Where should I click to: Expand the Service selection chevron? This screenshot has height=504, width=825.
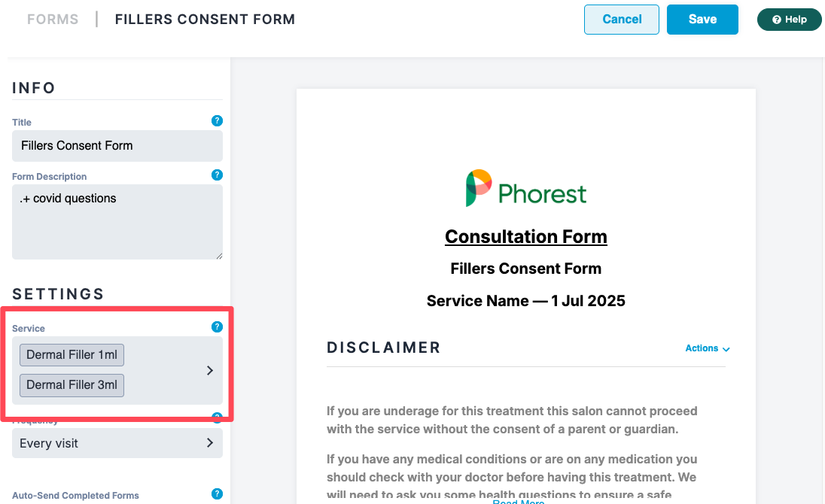point(210,371)
